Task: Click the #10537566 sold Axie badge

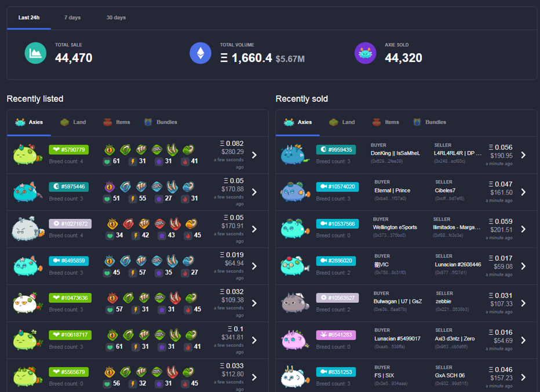Action: coord(337,224)
